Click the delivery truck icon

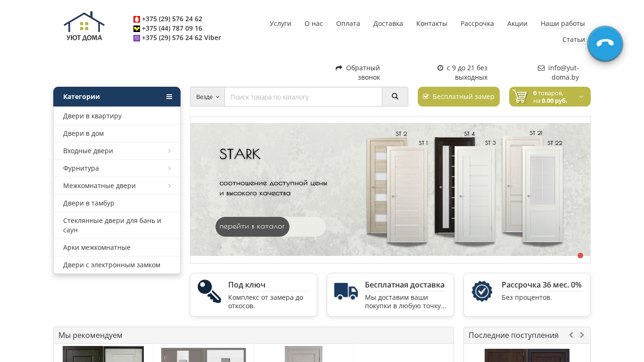click(x=346, y=291)
